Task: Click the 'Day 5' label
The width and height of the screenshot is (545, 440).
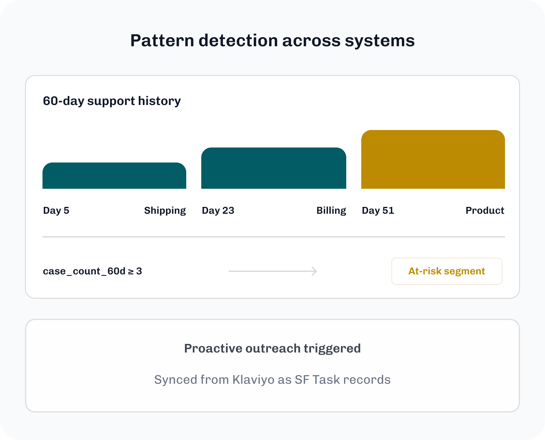Action: [x=56, y=211]
